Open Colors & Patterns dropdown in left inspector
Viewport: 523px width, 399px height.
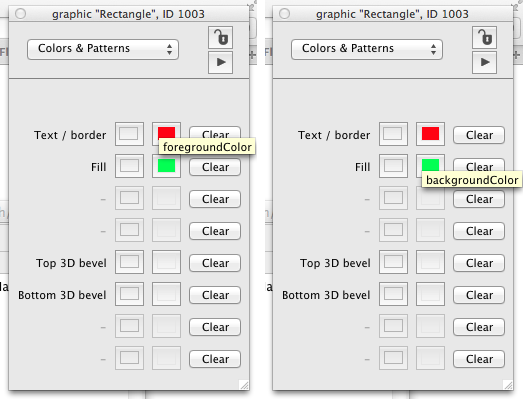point(103,49)
